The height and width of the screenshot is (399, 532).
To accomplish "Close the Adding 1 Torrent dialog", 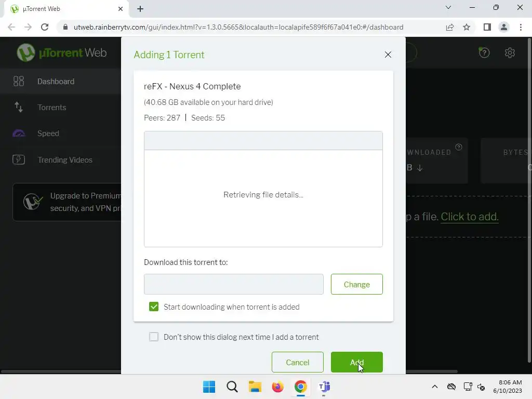I will pyautogui.click(x=388, y=55).
